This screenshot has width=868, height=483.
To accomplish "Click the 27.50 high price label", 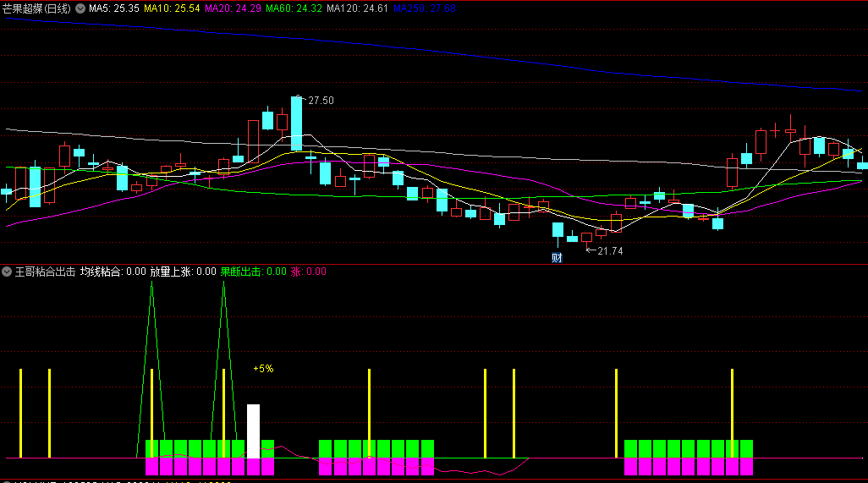I will tap(321, 101).
